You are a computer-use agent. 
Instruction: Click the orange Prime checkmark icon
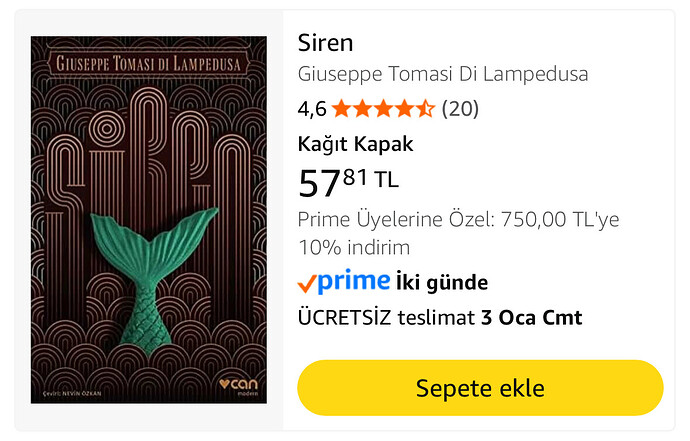coord(307,283)
